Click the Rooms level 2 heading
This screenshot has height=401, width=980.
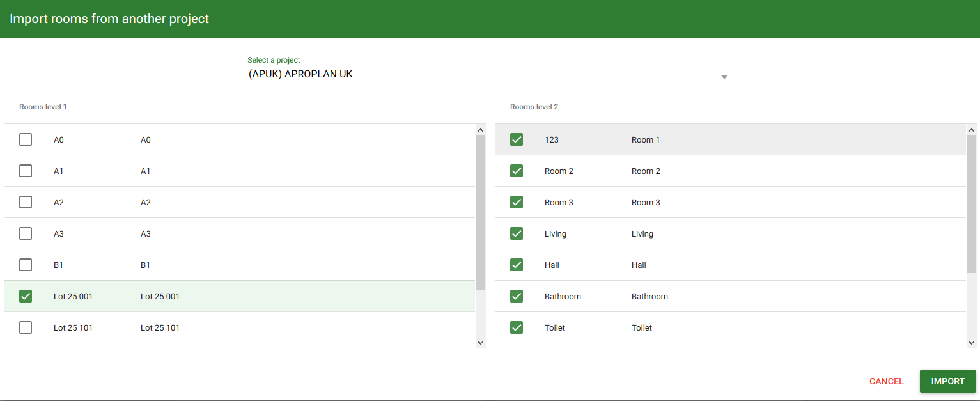click(x=534, y=107)
